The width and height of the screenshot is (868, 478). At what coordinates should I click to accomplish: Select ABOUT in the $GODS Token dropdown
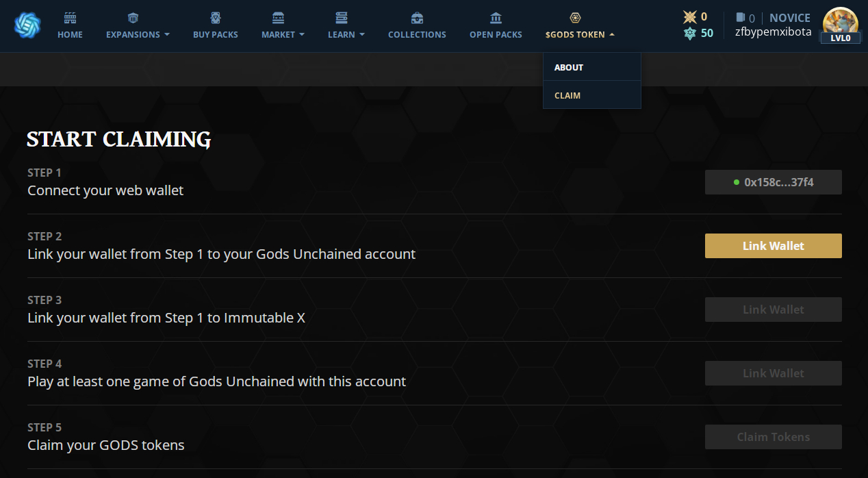[x=592, y=67]
